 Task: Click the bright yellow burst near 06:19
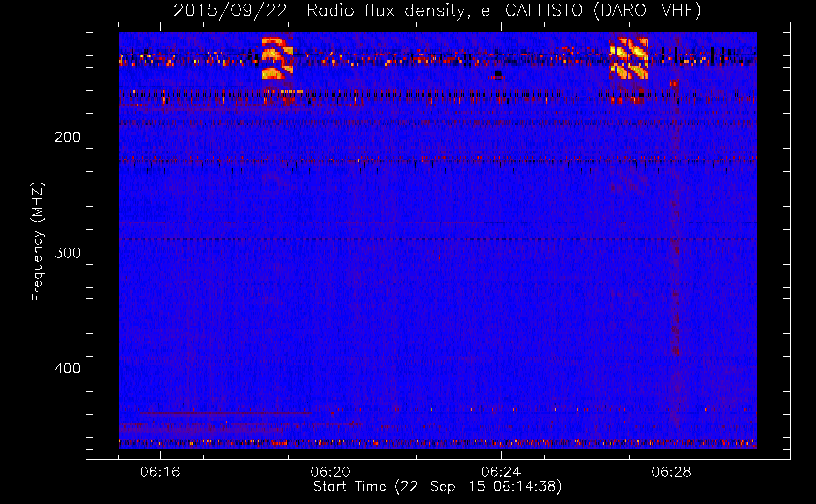[x=277, y=58]
